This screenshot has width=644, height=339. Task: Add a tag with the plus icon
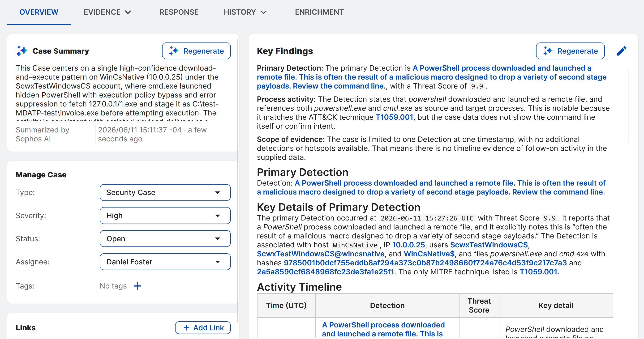[x=137, y=286]
